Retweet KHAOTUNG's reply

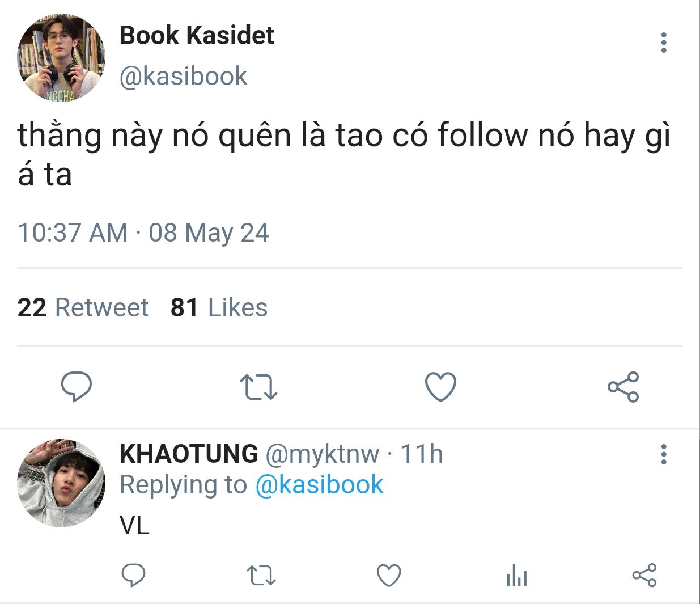pyautogui.click(x=262, y=576)
